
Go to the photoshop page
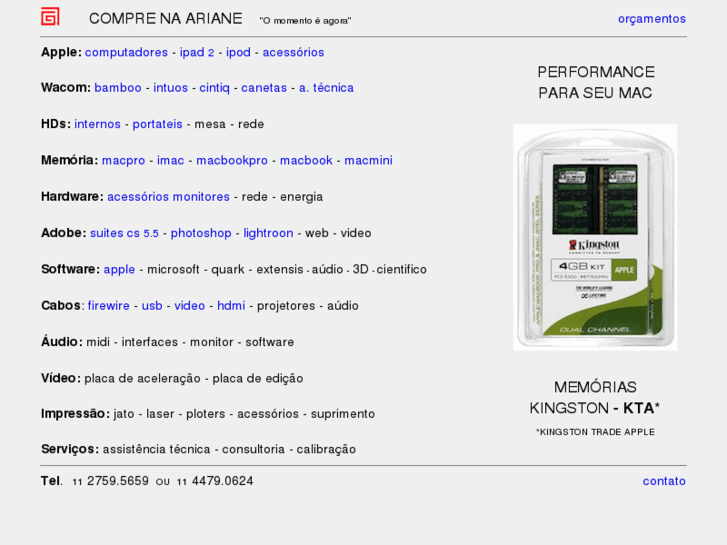click(x=201, y=233)
